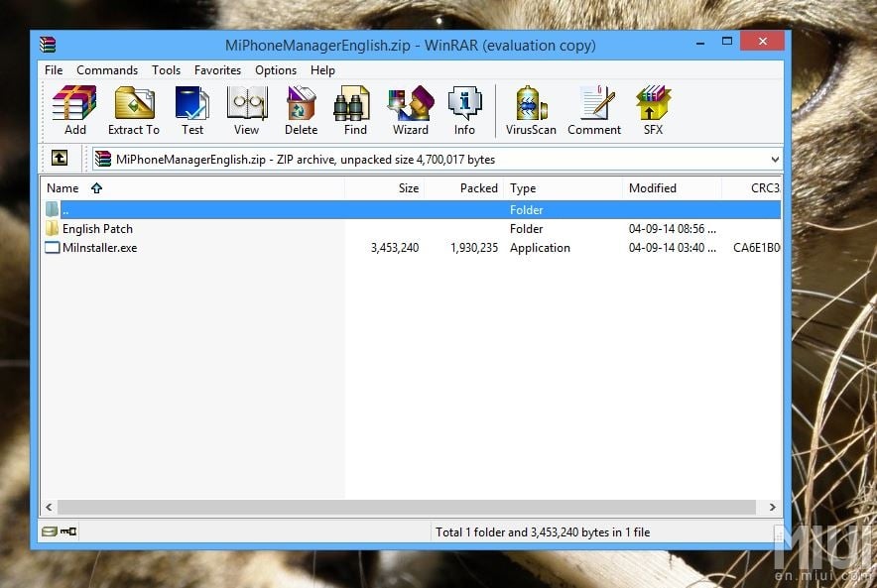
Task: Click the parent folder '..' icon
Action: click(52, 209)
